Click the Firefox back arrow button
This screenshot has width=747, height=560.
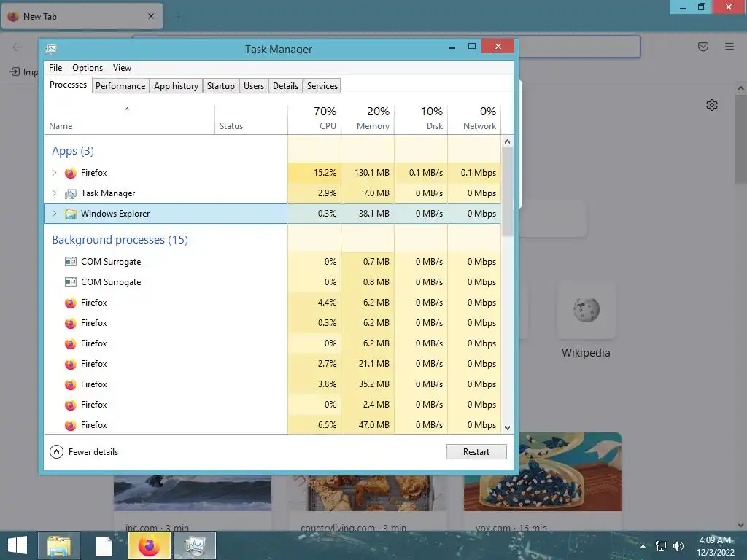click(x=18, y=47)
